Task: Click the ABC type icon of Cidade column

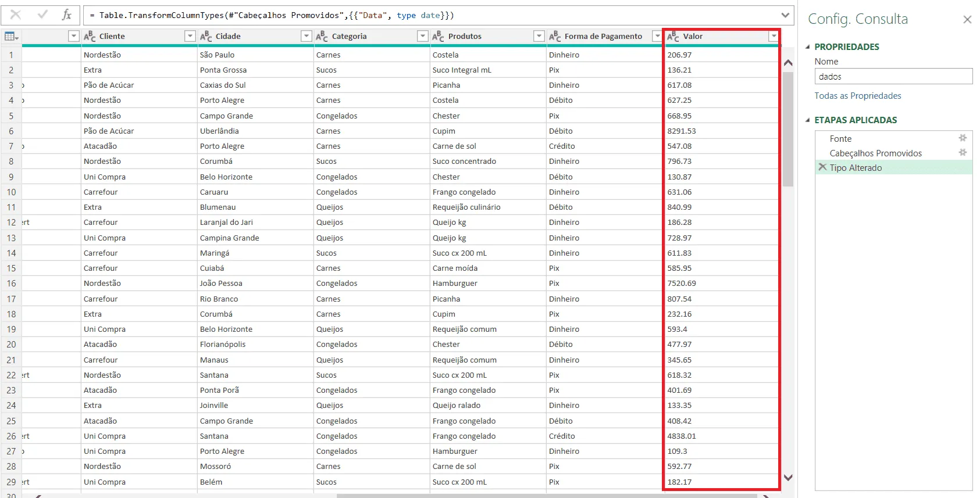Action: [x=206, y=37]
